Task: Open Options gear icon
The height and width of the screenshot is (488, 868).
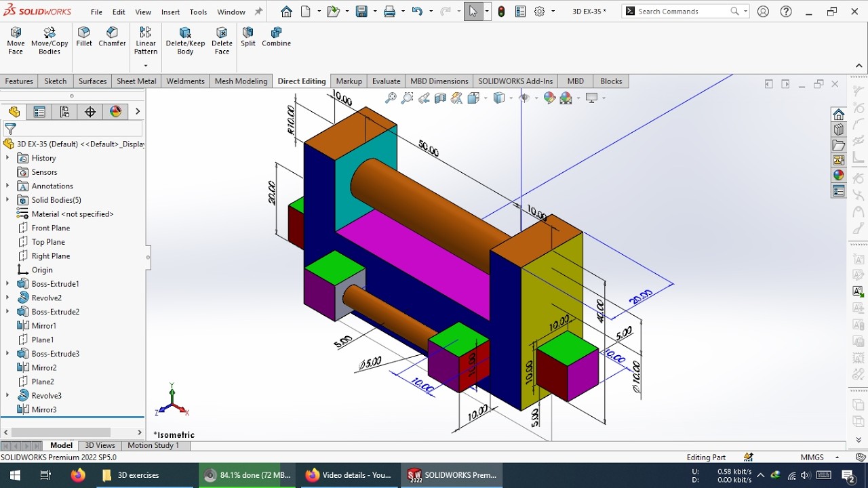Action: [x=540, y=12]
